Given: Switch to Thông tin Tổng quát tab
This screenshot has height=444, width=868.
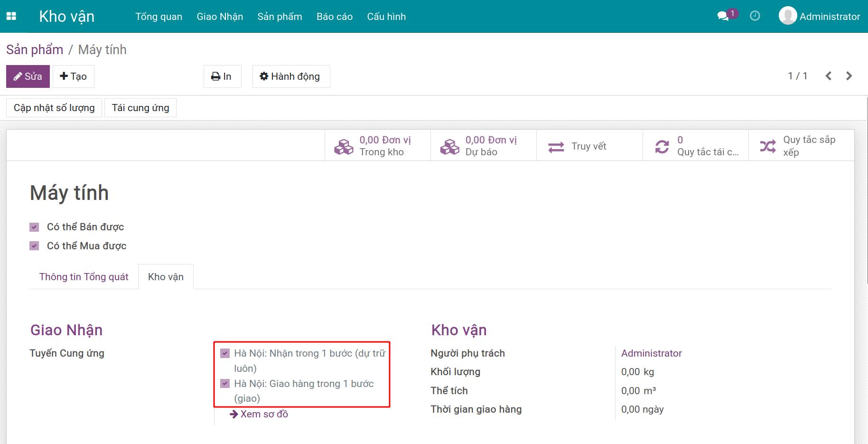Looking at the screenshot, I should coord(84,277).
